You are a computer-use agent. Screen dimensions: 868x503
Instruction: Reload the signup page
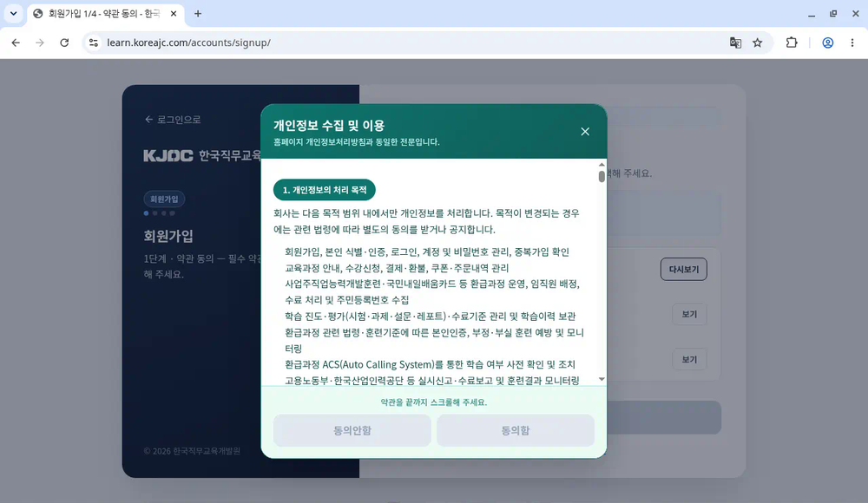[64, 42]
